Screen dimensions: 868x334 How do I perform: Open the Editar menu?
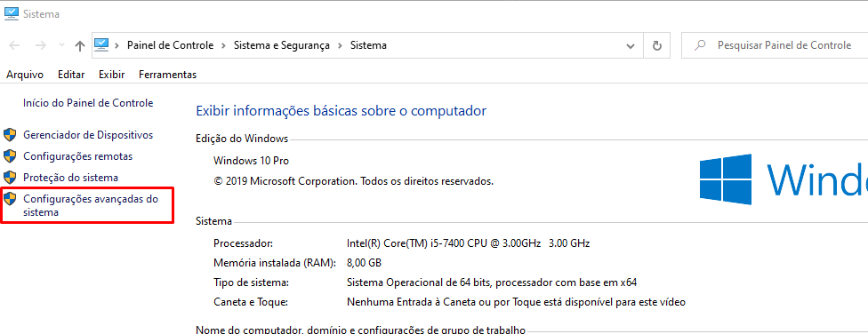click(x=71, y=74)
